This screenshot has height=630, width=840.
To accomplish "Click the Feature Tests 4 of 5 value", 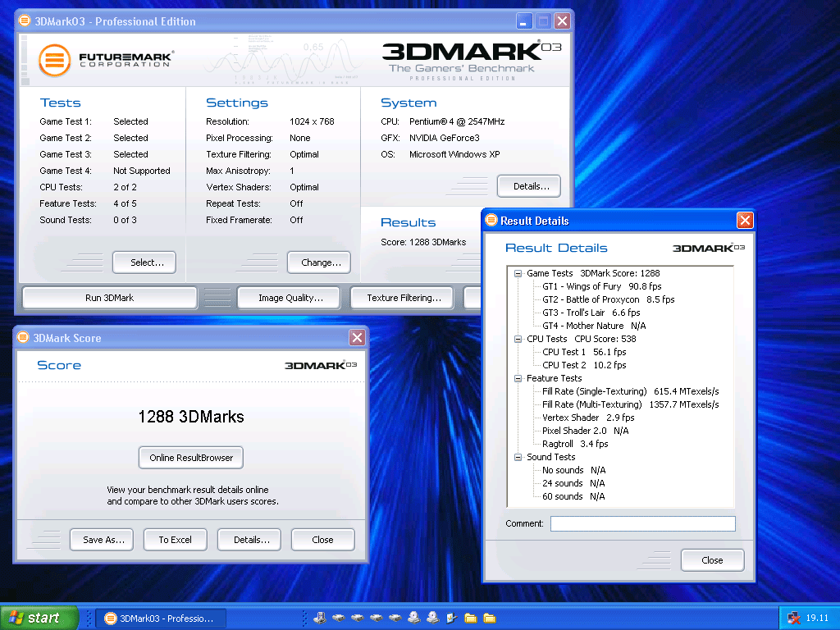I will pos(125,203).
